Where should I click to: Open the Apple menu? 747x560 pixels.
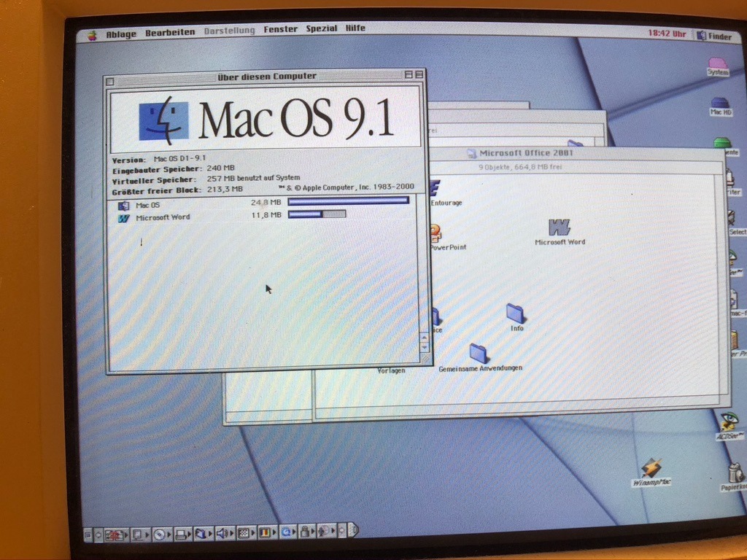pos(93,35)
